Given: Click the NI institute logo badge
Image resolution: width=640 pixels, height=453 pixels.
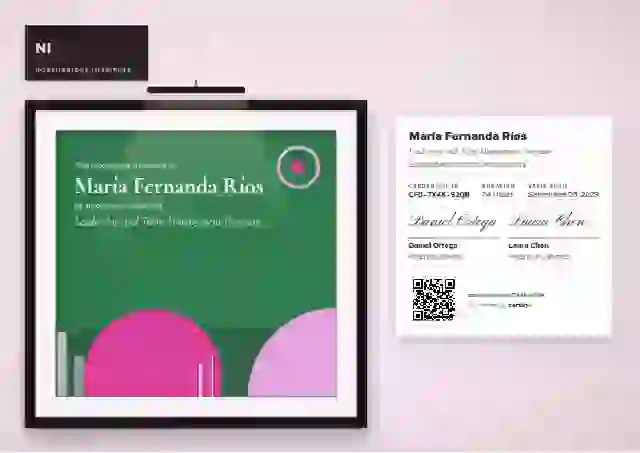Looking at the screenshot, I should [87, 53].
